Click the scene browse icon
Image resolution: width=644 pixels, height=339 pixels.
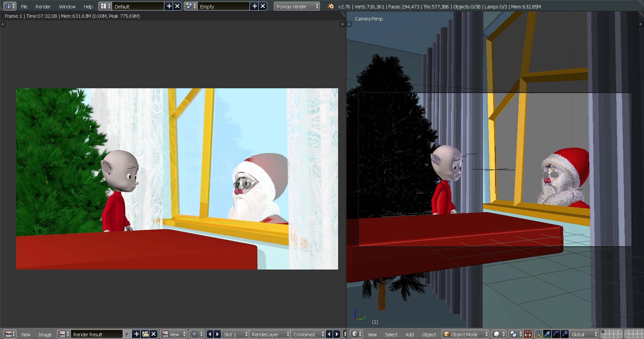point(190,6)
